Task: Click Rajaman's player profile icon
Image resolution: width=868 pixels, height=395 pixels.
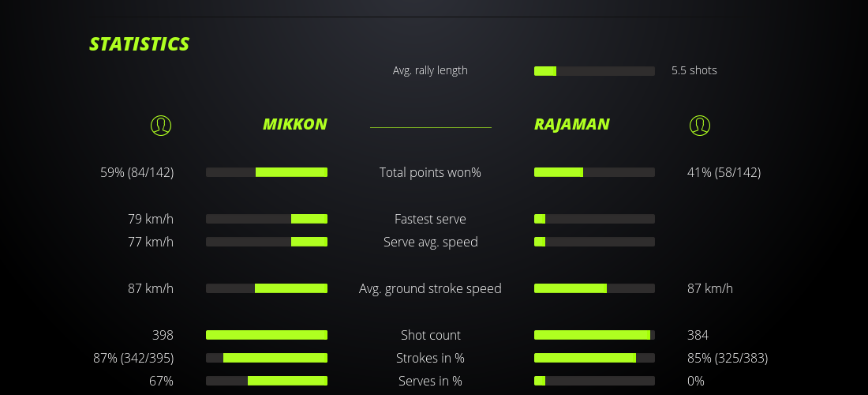Action: tap(700, 125)
